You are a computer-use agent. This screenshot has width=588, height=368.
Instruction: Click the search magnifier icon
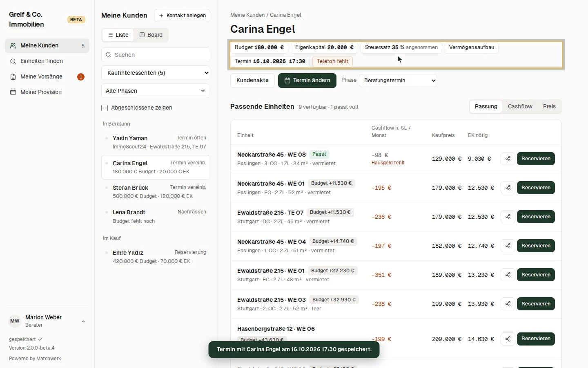click(109, 55)
